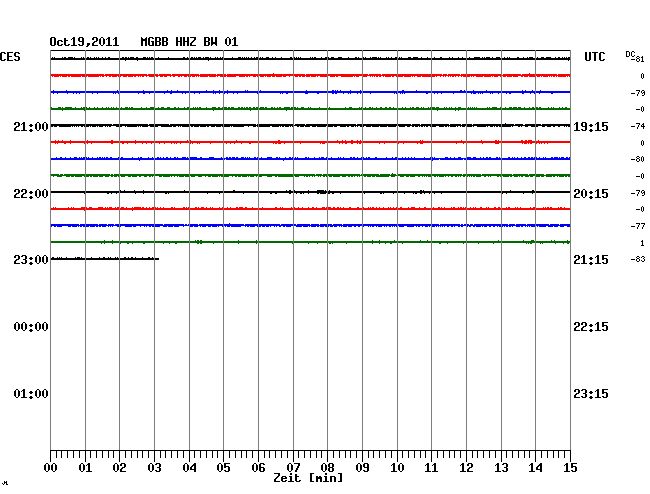The image size is (650, 494).
Task: Pick minute 08 on the time axis
Action: click(x=327, y=467)
